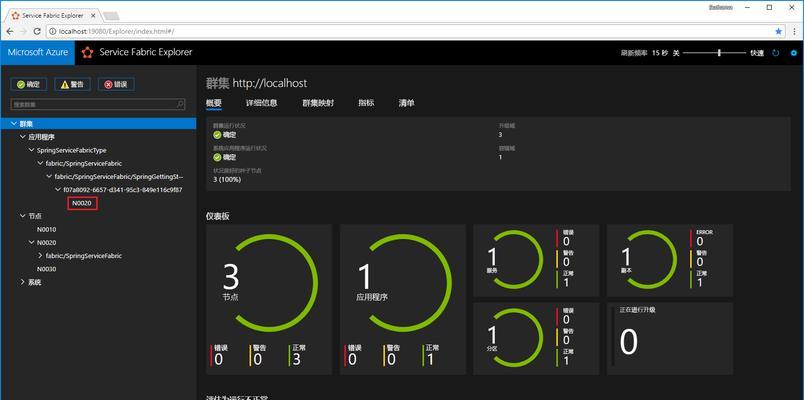Collapse the application node fabric:/SpringServiceFabric
Viewport: 804px width, 400px height.
[x=41, y=163]
